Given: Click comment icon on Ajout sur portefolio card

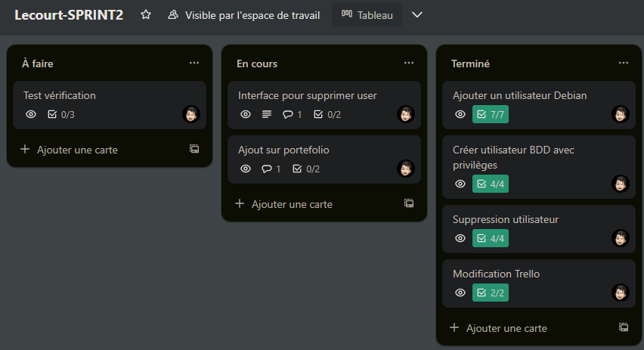Looking at the screenshot, I should point(267,169).
